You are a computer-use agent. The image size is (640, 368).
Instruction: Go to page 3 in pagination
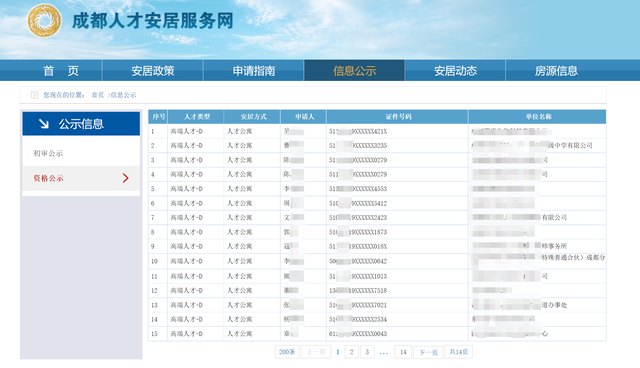pyautogui.click(x=367, y=352)
